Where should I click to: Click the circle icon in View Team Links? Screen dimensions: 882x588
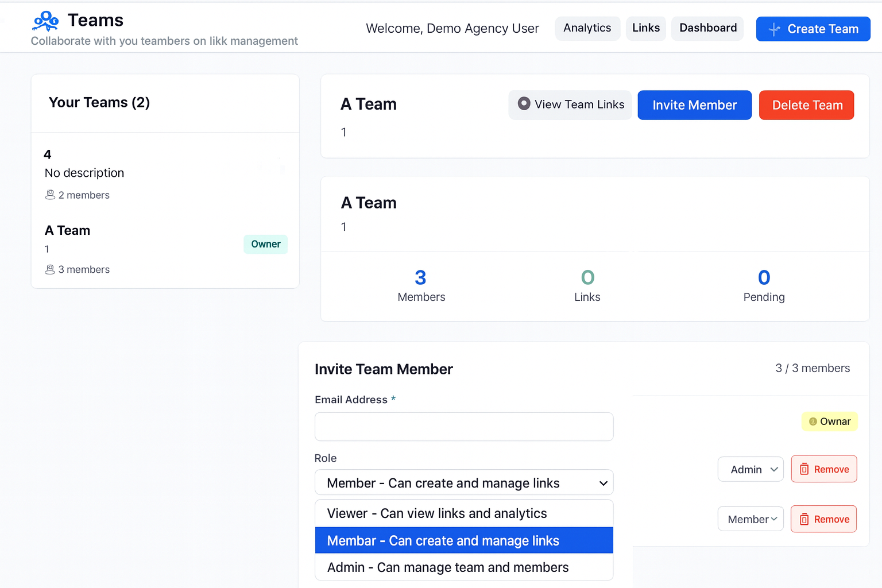point(524,104)
